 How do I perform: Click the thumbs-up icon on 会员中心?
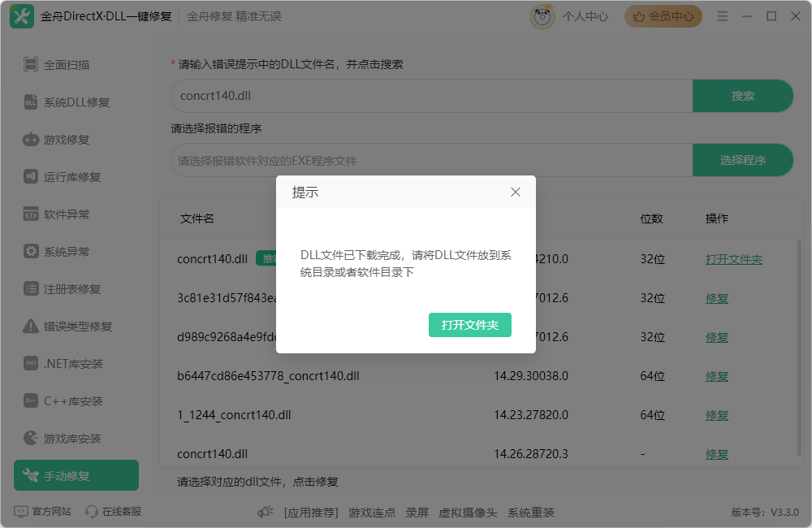pyautogui.click(x=639, y=16)
